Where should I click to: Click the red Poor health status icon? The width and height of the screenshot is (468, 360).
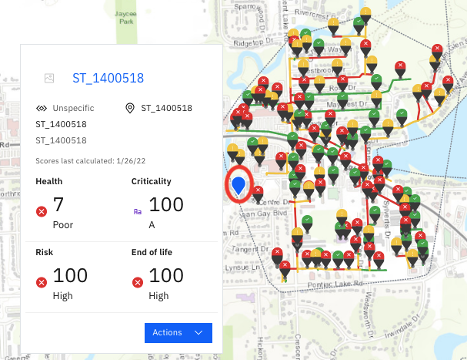[x=41, y=211]
